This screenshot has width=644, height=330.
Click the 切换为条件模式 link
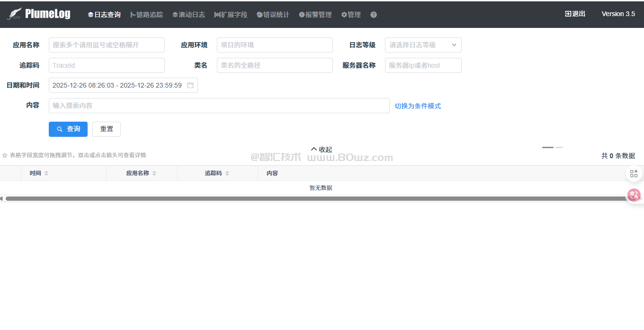point(418,106)
